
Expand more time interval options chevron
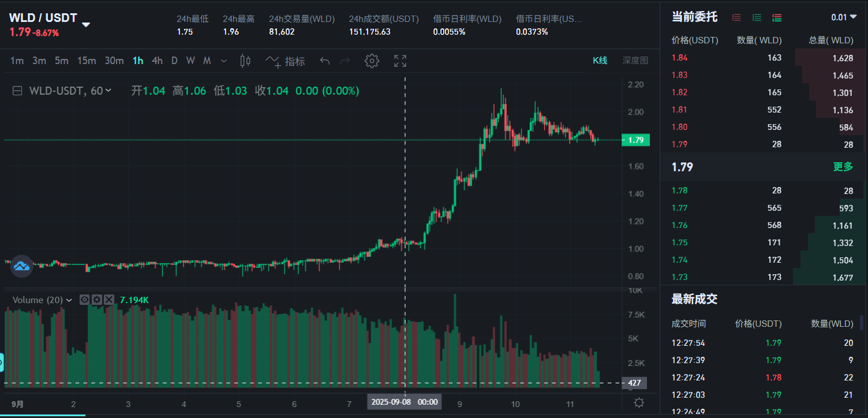pyautogui.click(x=224, y=61)
